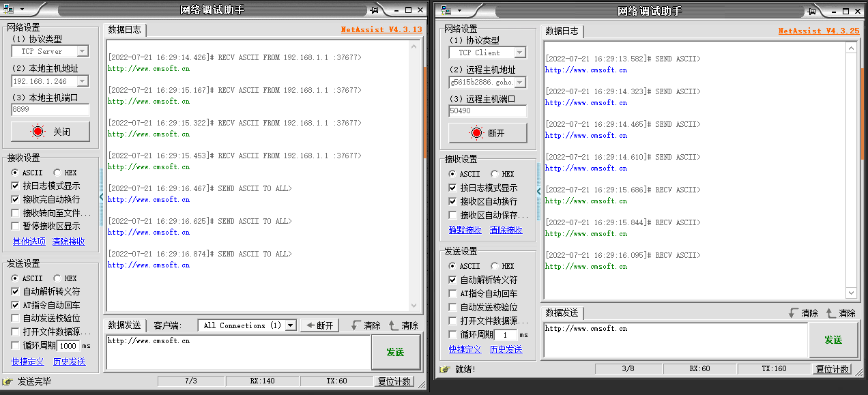Select 数据发送 tab in TCP Client window
Image resolution: width=868 pixels, height=395 pixels.
pos(562,312)
